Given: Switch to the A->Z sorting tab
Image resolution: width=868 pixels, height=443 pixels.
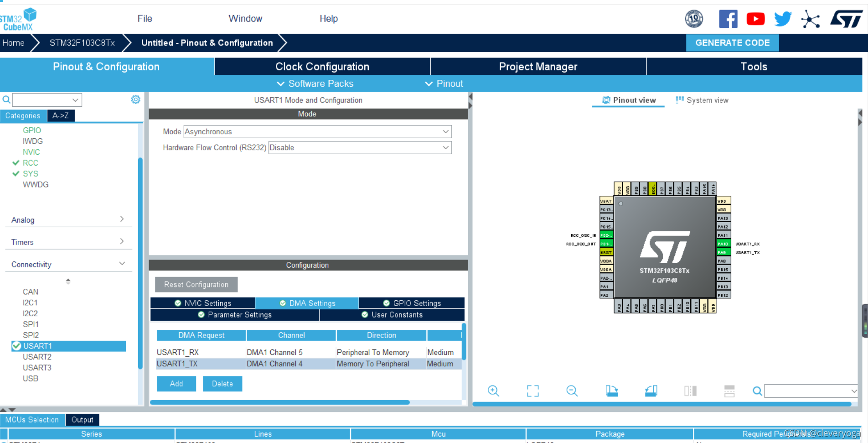Looking at the screenshot, I should coord(61,115).
